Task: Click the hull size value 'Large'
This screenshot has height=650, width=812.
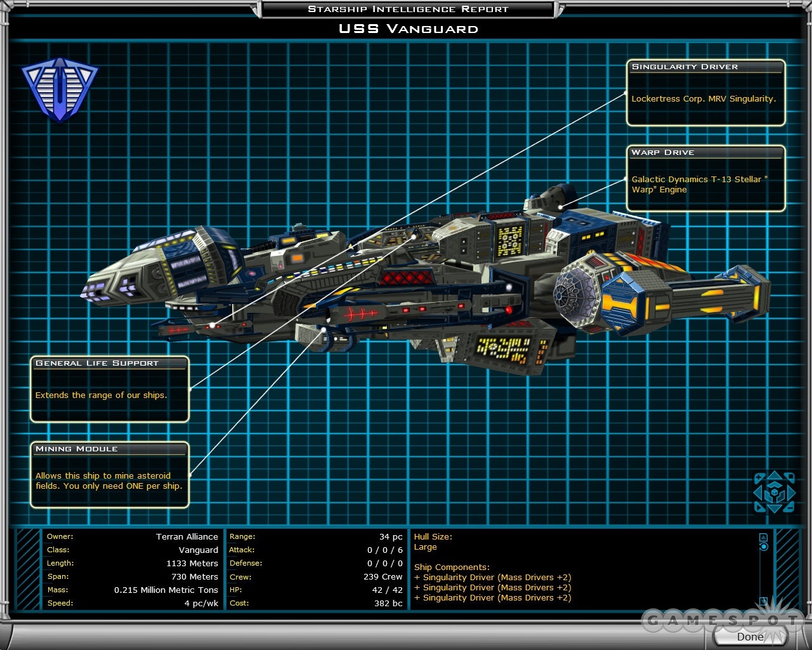Action: tap(425, 547)
